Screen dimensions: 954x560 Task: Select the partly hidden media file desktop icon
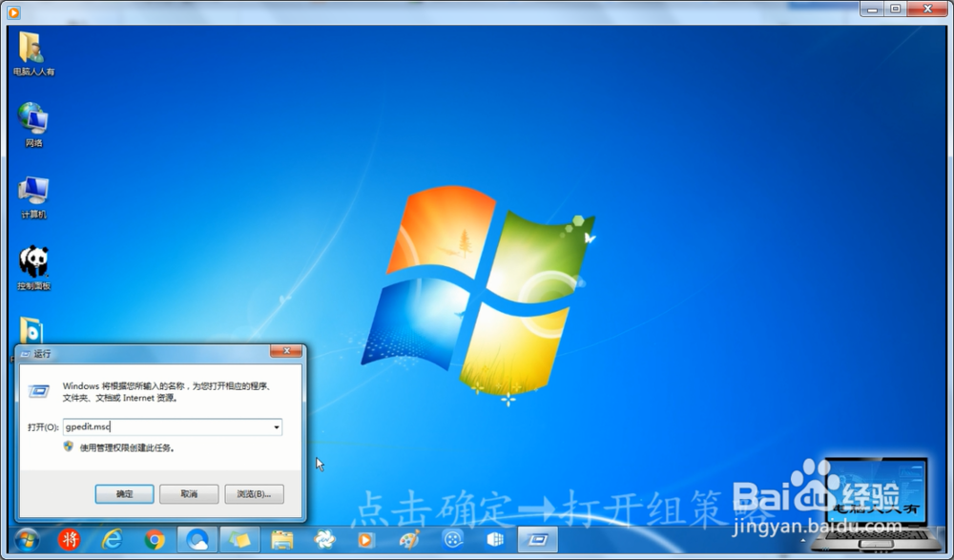coord(31,330)
